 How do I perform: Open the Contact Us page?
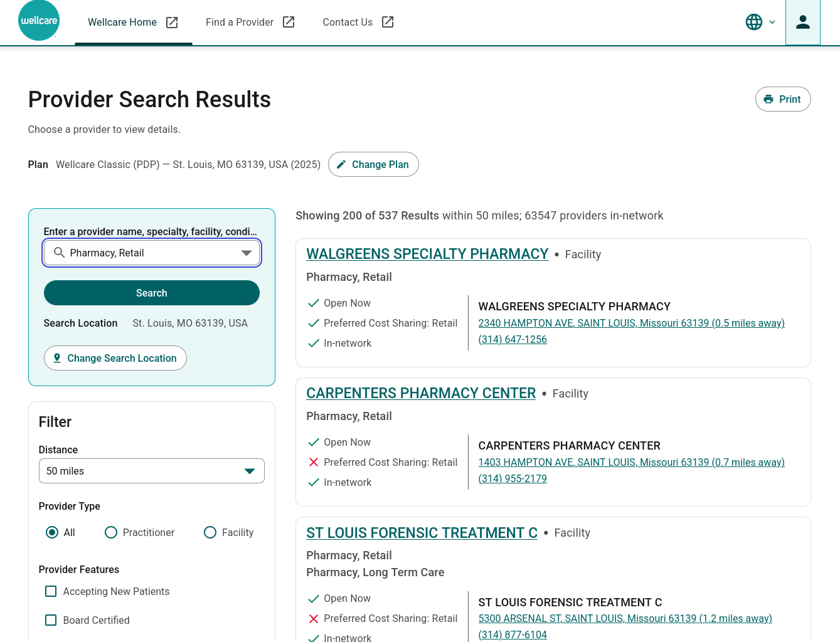[348, 22]
